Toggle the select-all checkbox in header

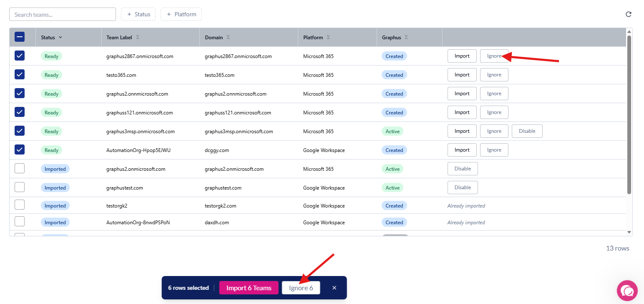point(20,37)
